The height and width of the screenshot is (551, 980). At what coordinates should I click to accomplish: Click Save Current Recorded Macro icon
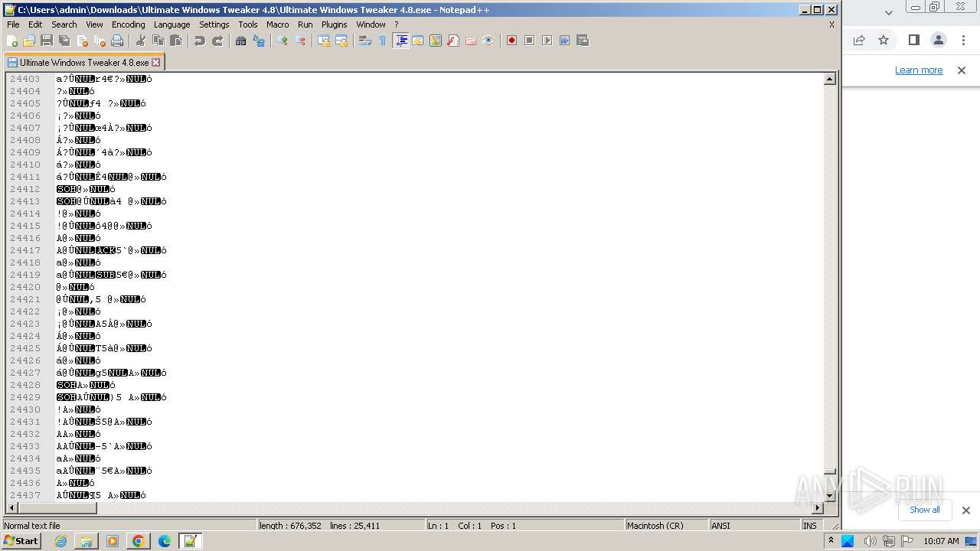(582, 41)
